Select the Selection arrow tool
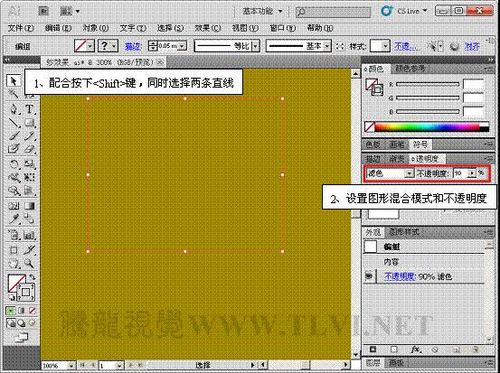Viewport: 500px width, 373px height. 13,81
